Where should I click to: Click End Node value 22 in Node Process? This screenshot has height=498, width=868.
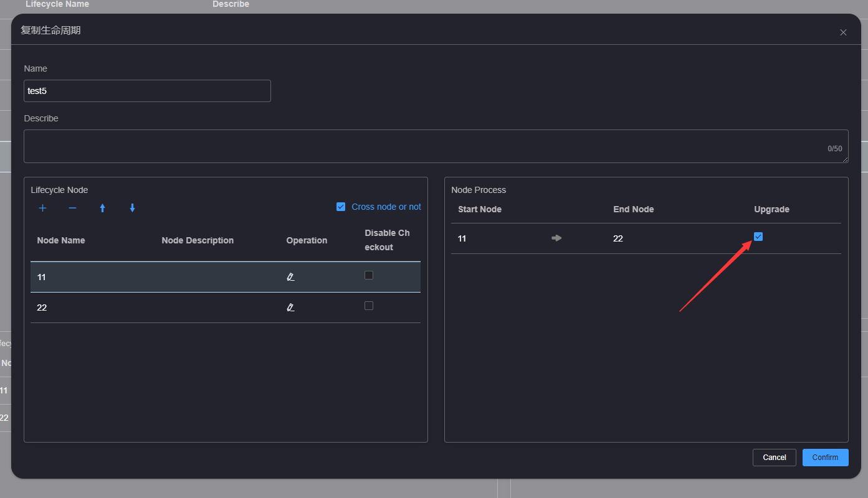pos(618,238)
